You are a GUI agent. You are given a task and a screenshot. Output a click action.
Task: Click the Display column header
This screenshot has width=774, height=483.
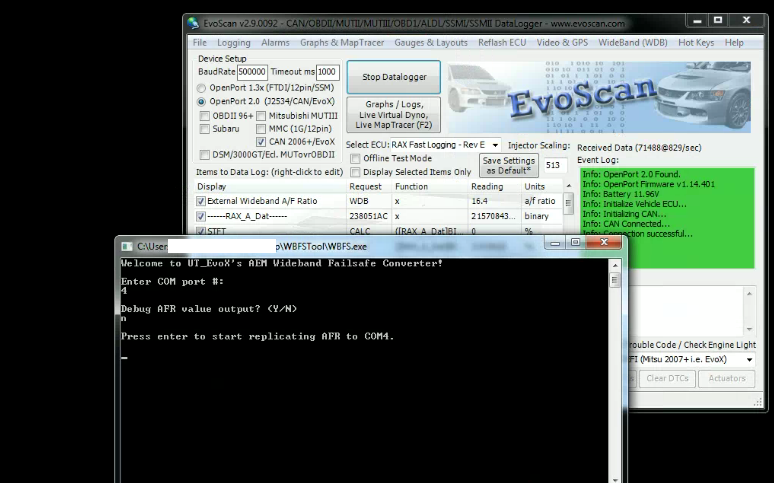tap(271, 187)
